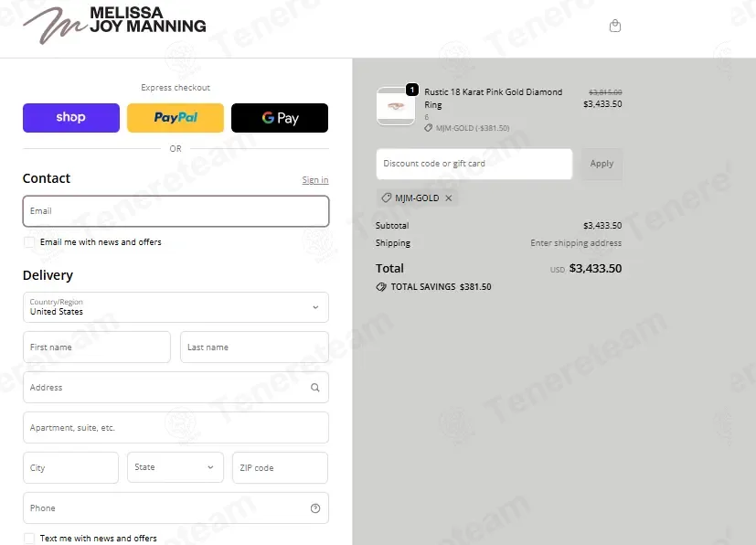Click the Sign in link
The image size is (756, 545).
[x=315, y=180]
